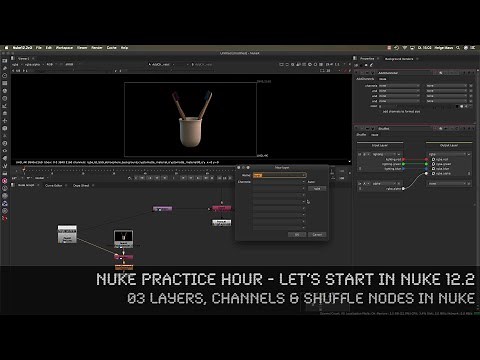Toggle the rgba.alpha output channel circle

434,173
